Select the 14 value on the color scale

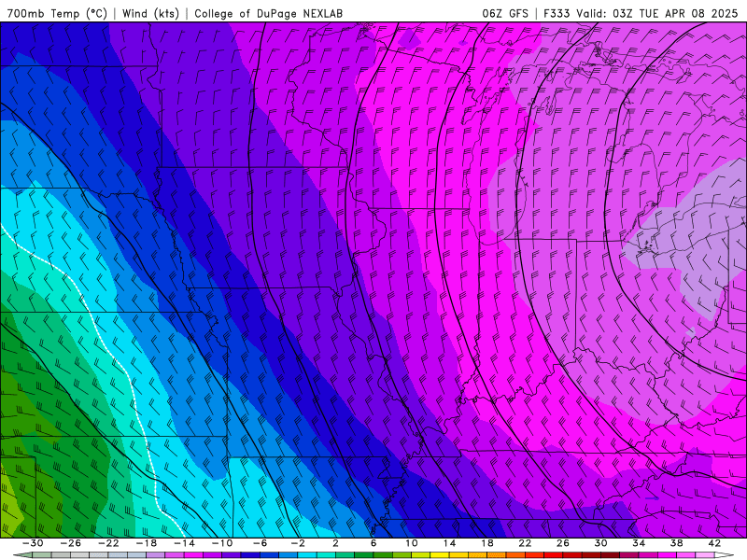tap(449, 543)
